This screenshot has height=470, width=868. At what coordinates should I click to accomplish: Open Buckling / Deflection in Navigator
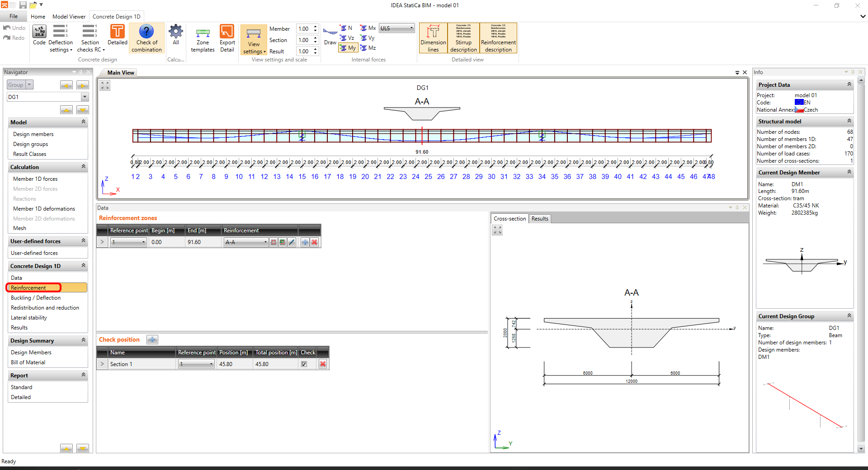36,298
